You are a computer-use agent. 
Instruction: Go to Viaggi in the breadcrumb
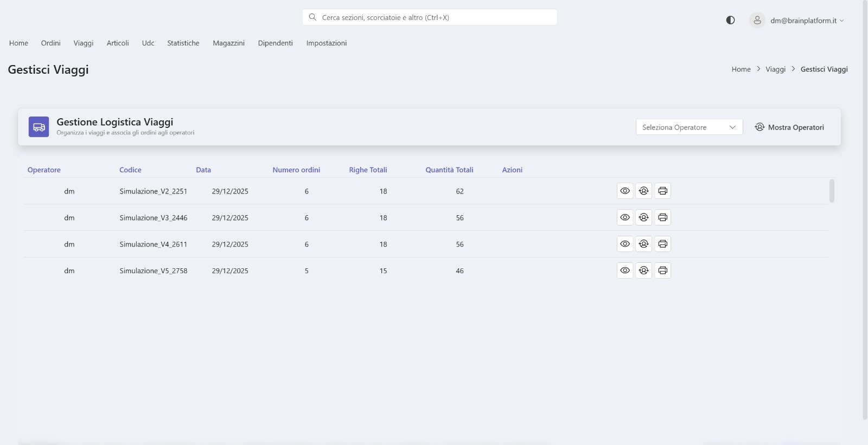pos(775,69)
